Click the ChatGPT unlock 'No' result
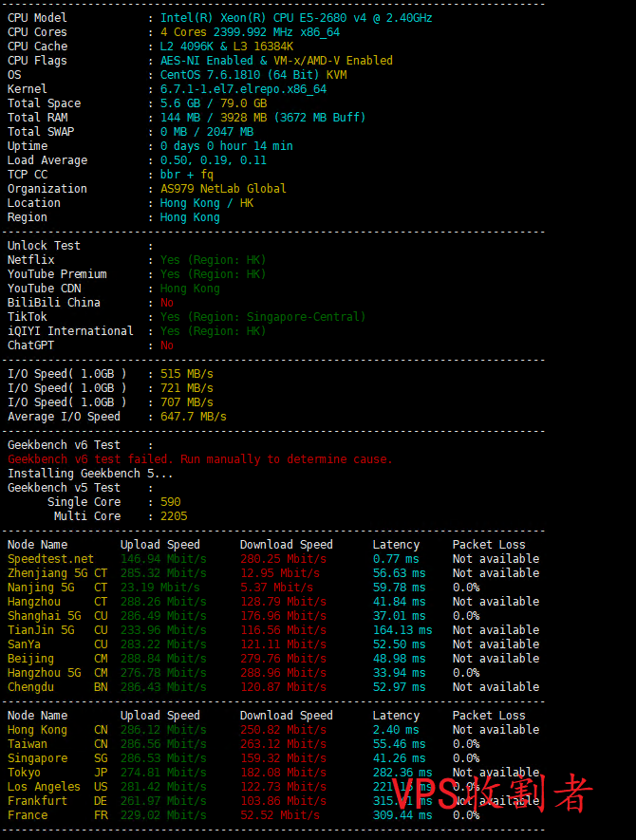636x840 pixels. click(167, 345)
